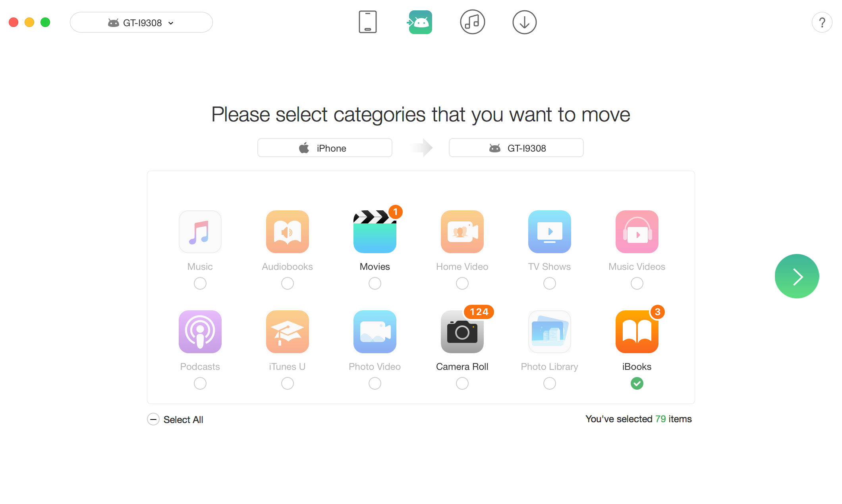Enable the Camera Roll radio button
Screen dimensions: 842x504
pos(462,383)
